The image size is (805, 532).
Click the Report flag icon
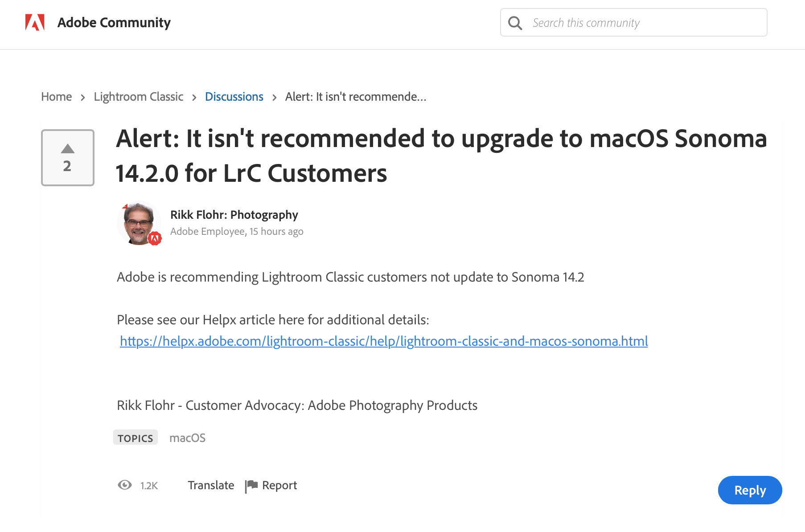click(x=251, y=485)
